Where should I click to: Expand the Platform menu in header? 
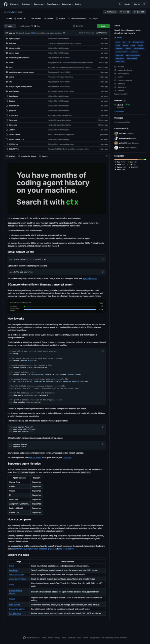point(15,4)
